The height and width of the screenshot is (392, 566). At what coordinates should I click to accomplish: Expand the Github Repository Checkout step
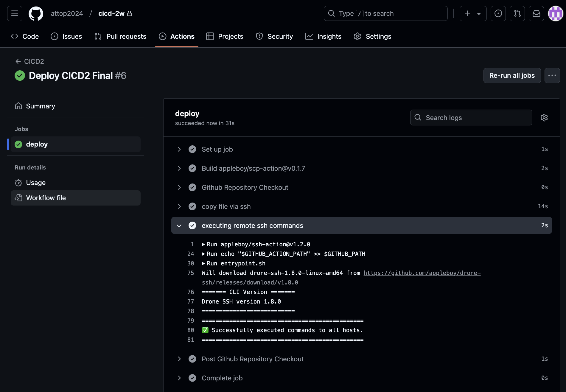point(179,187)
